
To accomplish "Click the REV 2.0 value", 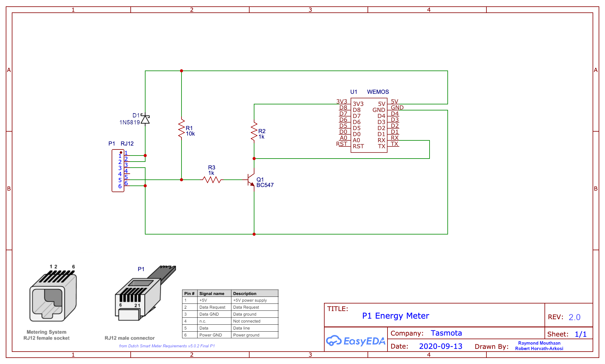I will 574,317.
